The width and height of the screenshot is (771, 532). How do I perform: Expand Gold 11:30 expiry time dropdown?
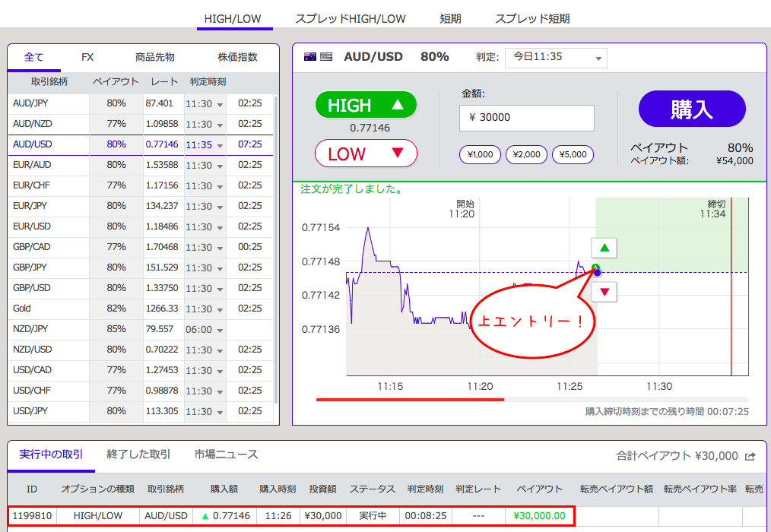pos(205,309)
